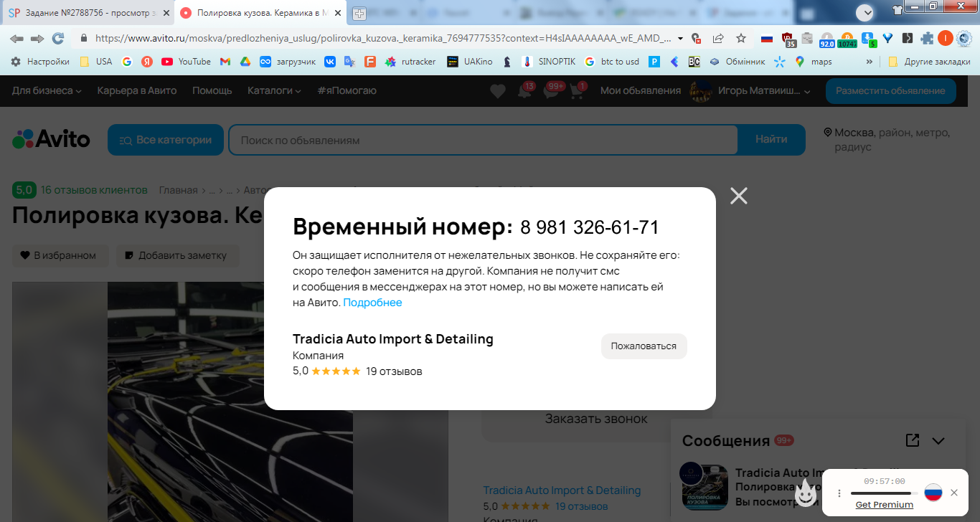Collapse the Сообщения panel chevron
Image resolution: width=980 pixels, height=522 pixels.
click(x=938, y=441)
